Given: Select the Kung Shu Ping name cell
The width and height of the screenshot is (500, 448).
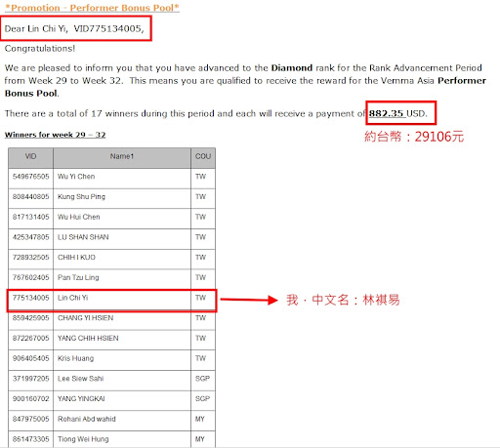Looking at the screenshot, I should pyautogui.click(x=122, y=198).
